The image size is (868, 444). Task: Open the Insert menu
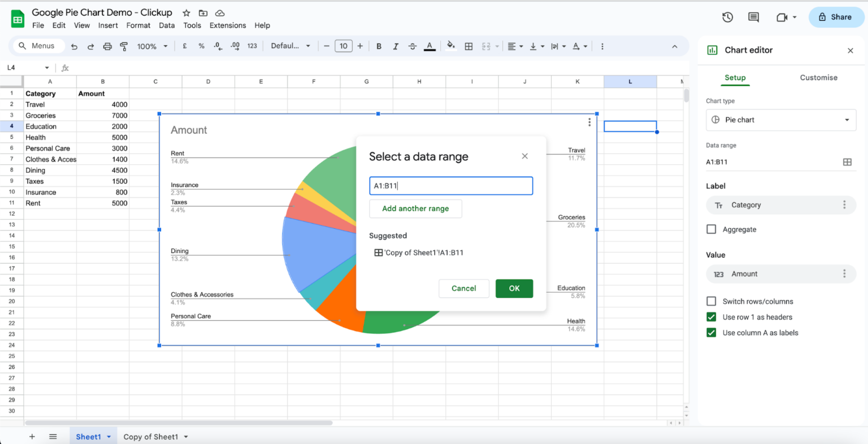(x=108, y=25)
